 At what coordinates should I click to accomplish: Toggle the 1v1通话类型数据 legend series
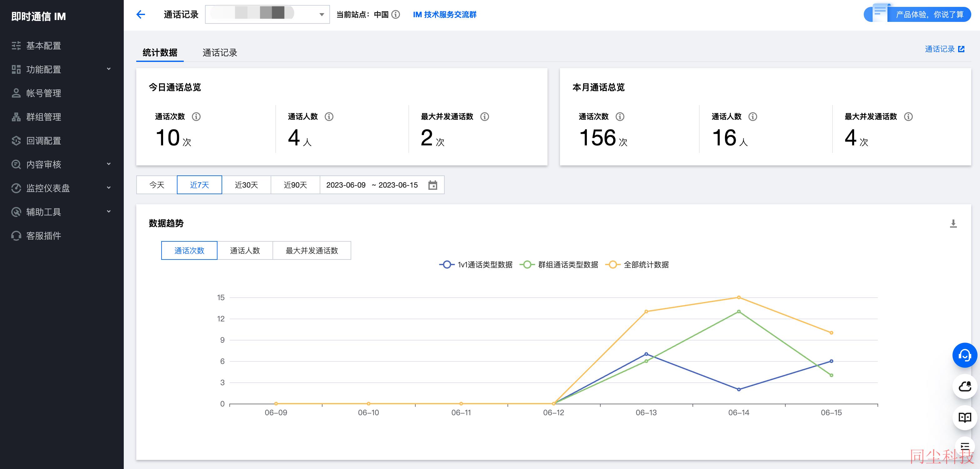pyautogui.click(x=476, y=265)
